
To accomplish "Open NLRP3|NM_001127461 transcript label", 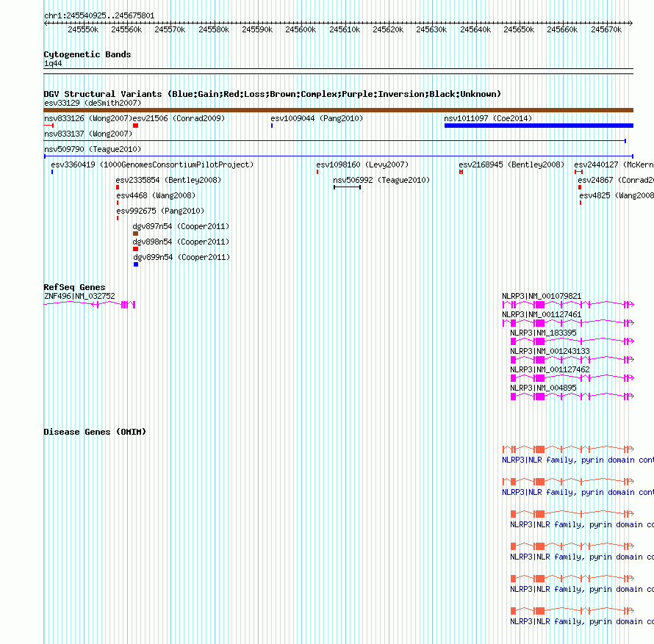I will tap(542, 314).
